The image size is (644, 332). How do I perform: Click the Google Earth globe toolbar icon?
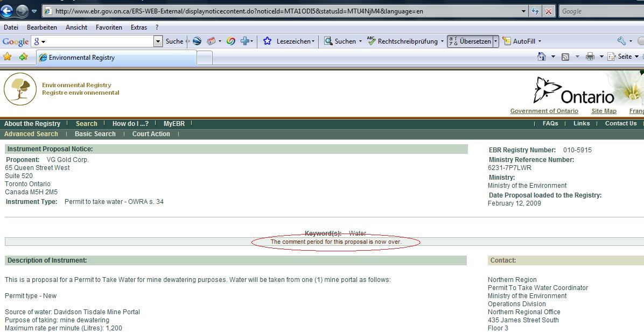[197, 41]
